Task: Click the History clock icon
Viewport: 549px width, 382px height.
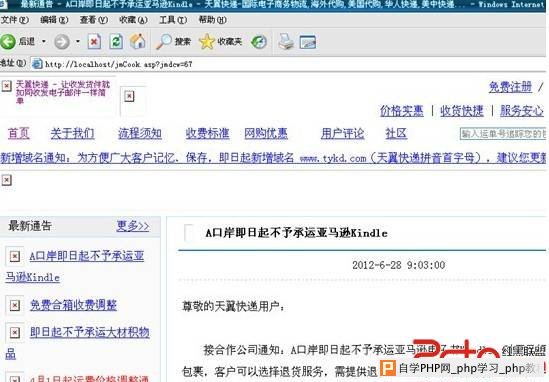Action: (x=259, y=42)
